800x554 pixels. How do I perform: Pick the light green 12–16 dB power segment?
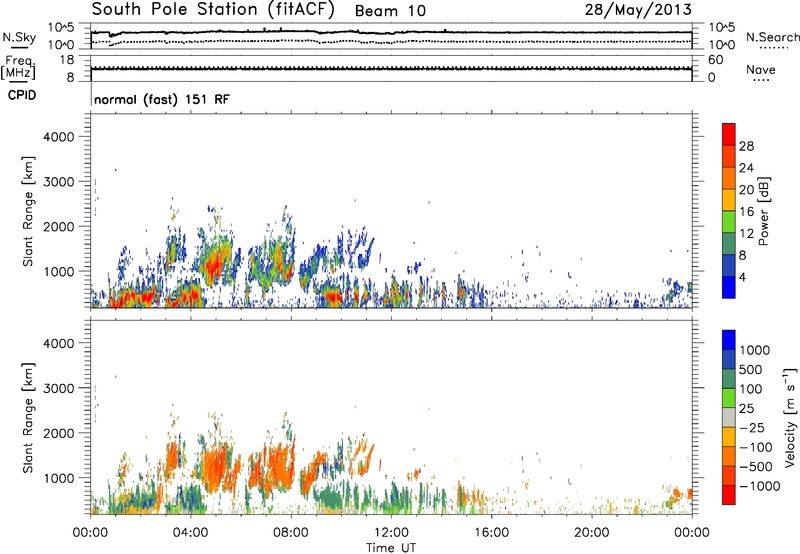(729, 221)
